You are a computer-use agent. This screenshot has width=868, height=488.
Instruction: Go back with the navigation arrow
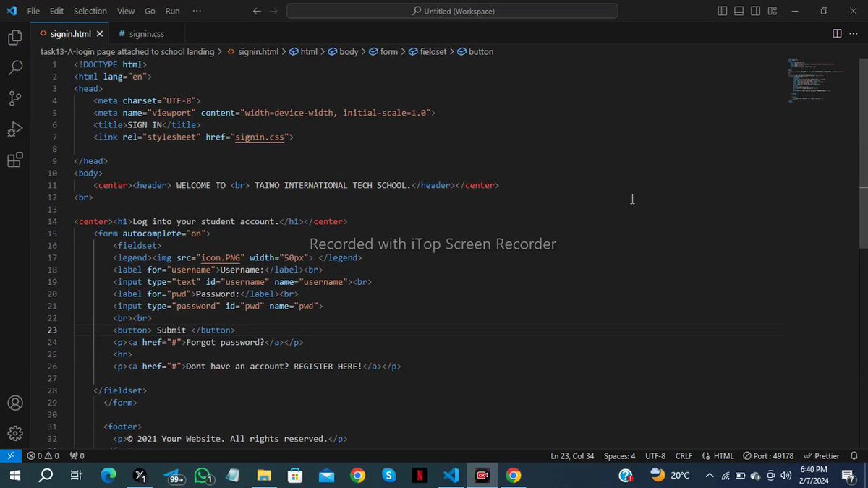click(x=257, y=11)
